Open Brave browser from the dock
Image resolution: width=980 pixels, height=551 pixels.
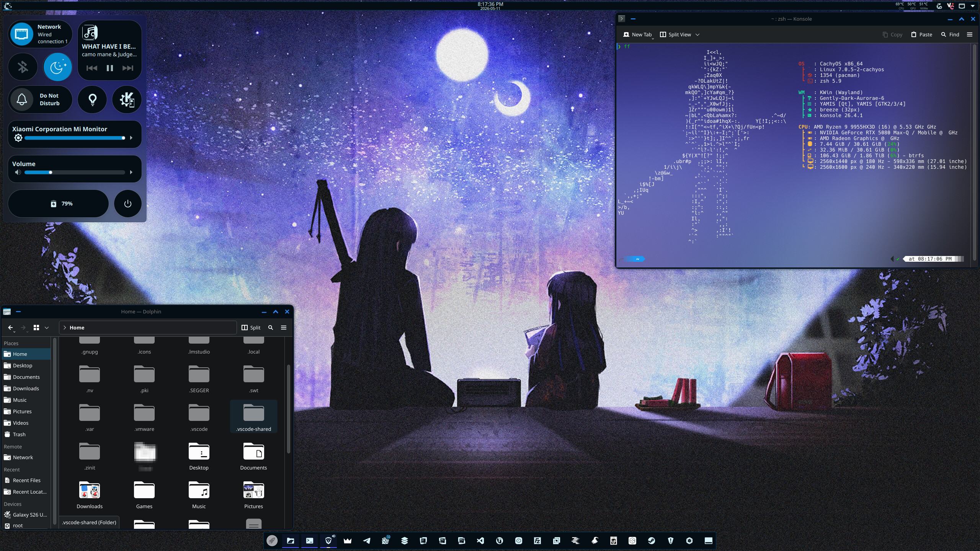pyautogui.click(x=328, y=541)
